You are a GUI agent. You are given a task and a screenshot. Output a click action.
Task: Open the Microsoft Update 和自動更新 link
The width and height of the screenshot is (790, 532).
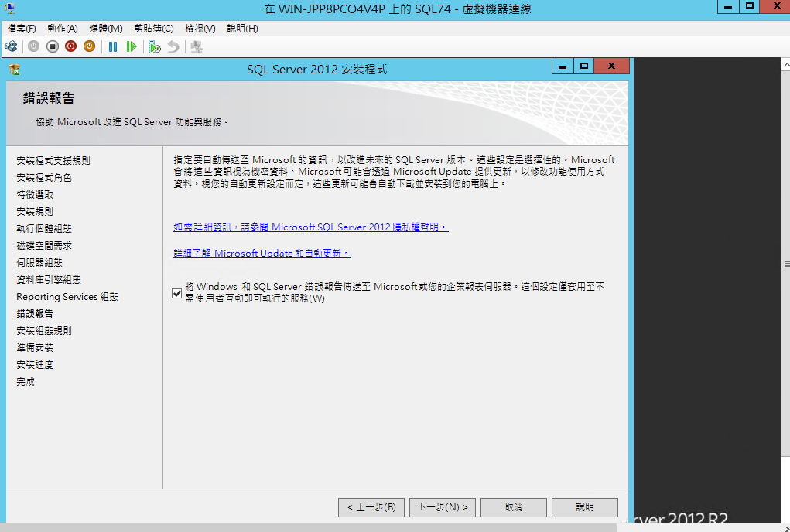point(262,253)
